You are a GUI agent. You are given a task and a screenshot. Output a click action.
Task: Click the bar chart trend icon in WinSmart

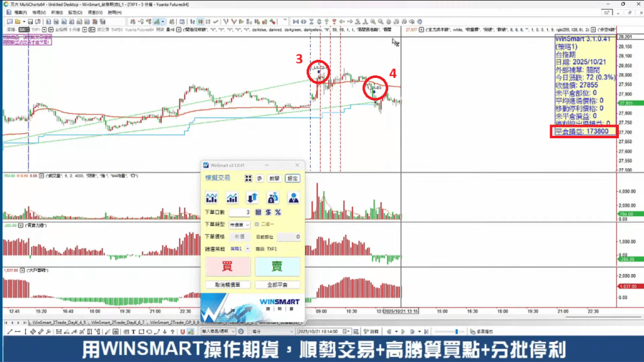point(231,198)
